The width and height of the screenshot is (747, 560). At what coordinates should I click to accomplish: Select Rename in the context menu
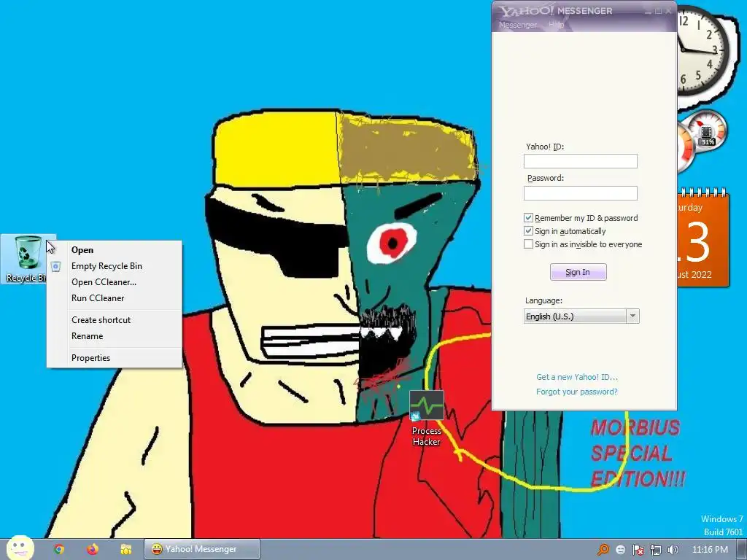(x=115, y=336)
